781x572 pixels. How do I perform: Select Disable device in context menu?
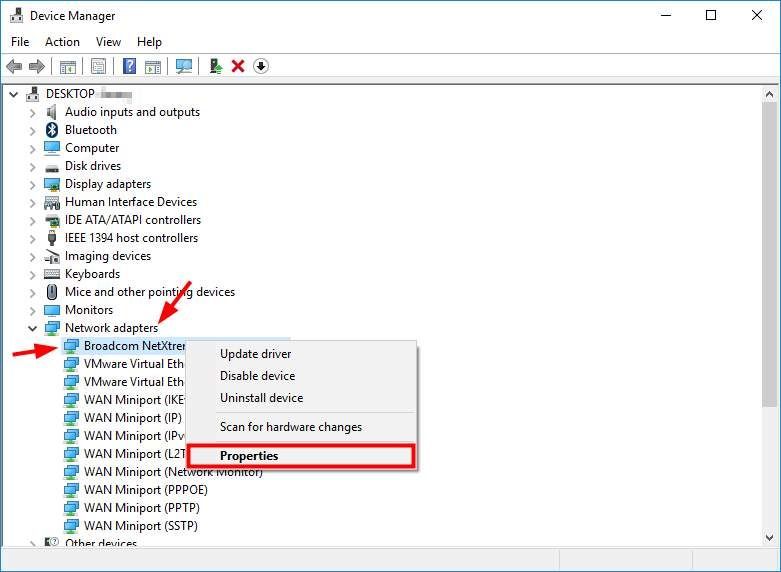coord(257,376)
